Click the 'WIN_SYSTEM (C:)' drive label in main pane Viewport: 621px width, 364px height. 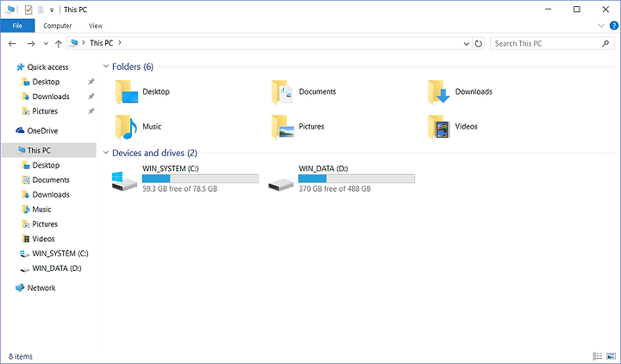click(170, 168)
